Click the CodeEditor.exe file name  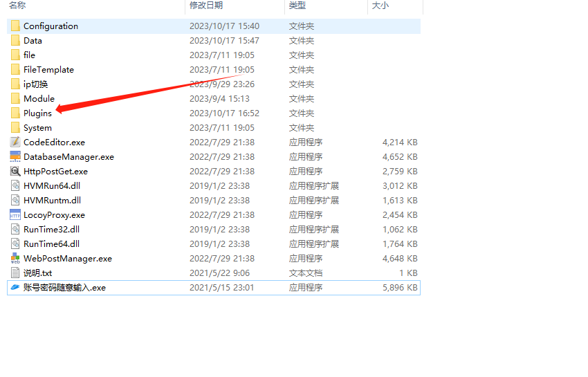(55, 142)
